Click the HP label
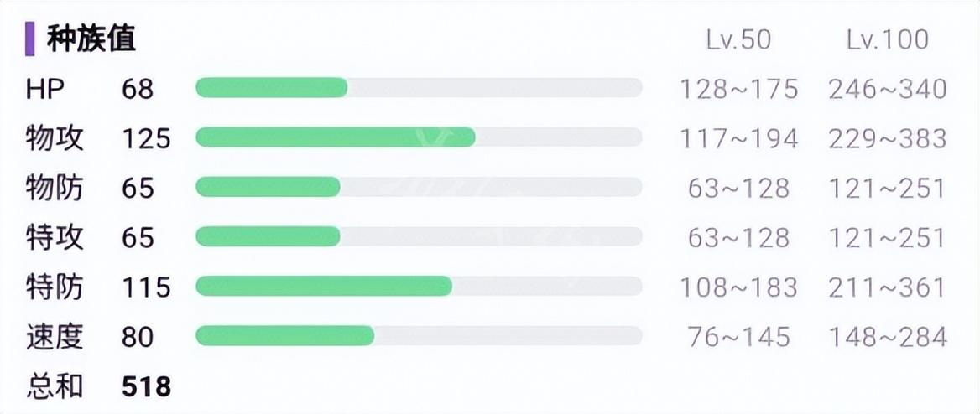This screenshot has width=980, height=414. 44,90
